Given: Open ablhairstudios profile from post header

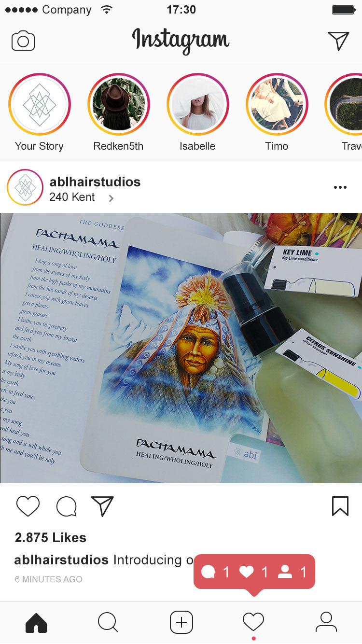Looking at the screenshot, I should coord(95,182).
